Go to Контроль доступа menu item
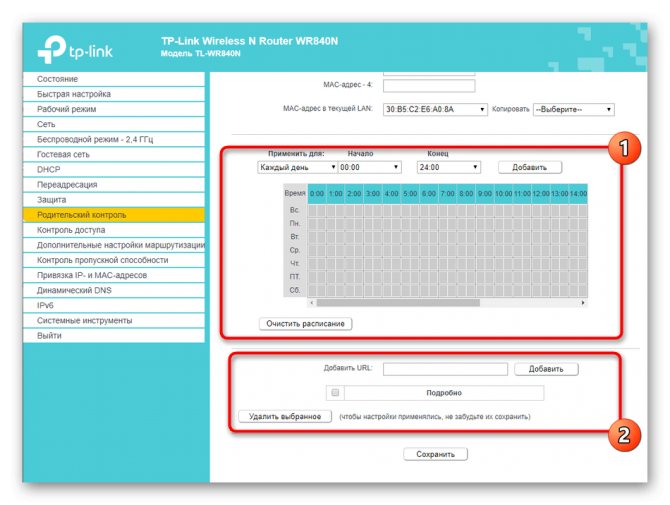This screenshot has height=505, width=670. (x=114, y=230)
